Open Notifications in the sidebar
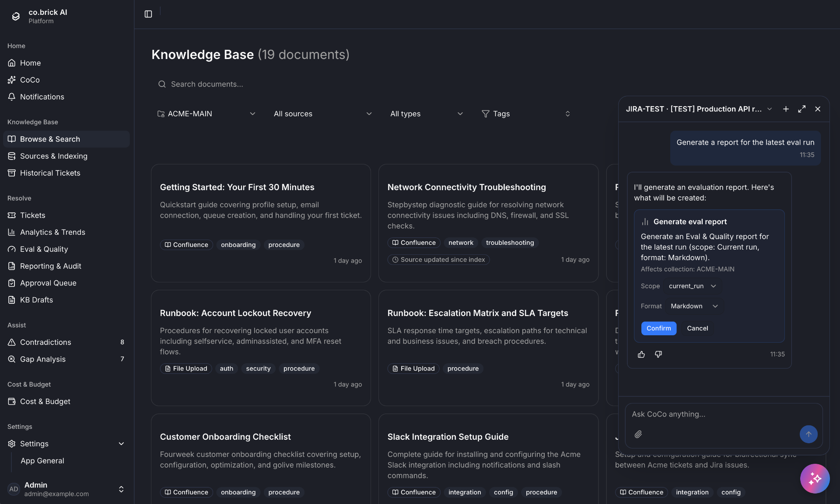This screenshot has width=840, height=504. click(66, 97)
